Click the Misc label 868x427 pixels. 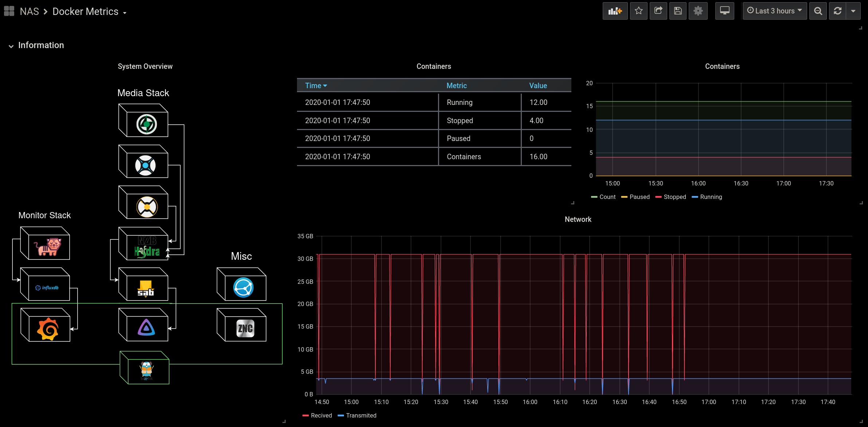click(241, 256)
